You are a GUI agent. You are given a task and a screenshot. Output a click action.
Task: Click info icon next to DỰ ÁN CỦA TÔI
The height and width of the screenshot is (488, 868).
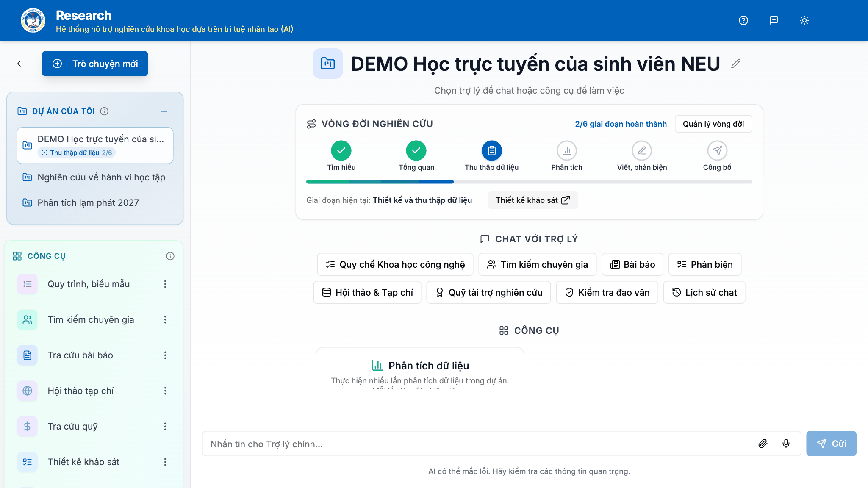click(x=104, y=111)
